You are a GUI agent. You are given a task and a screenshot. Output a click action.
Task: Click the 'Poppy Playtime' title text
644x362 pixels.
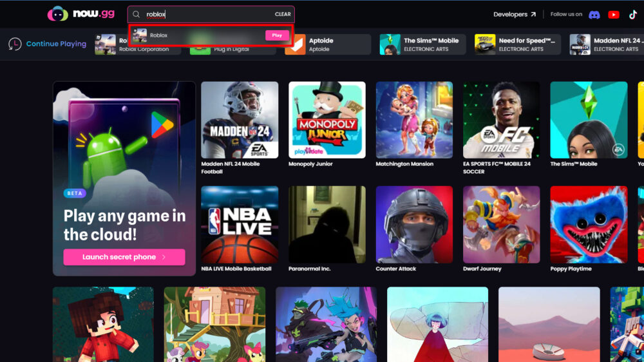pyautogui.click(x=571, y=269)
